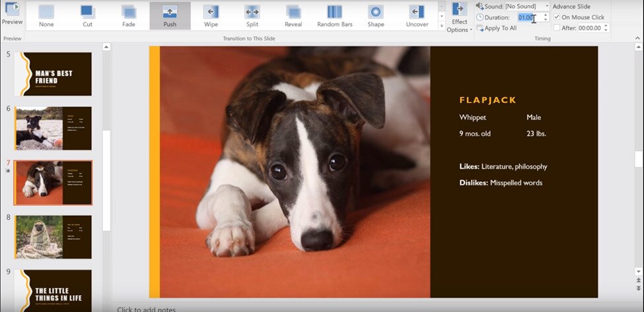This screenshot has width=644, height=312.
Task: Click the Preview transition button
Action: [x=12, y=13]
